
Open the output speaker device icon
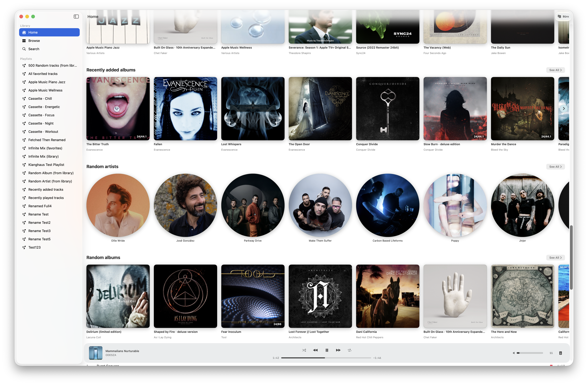(561, 353)
